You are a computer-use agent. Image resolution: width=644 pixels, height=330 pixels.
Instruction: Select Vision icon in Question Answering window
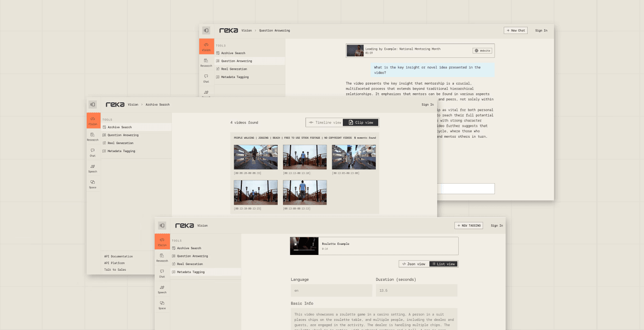(206, 46)
